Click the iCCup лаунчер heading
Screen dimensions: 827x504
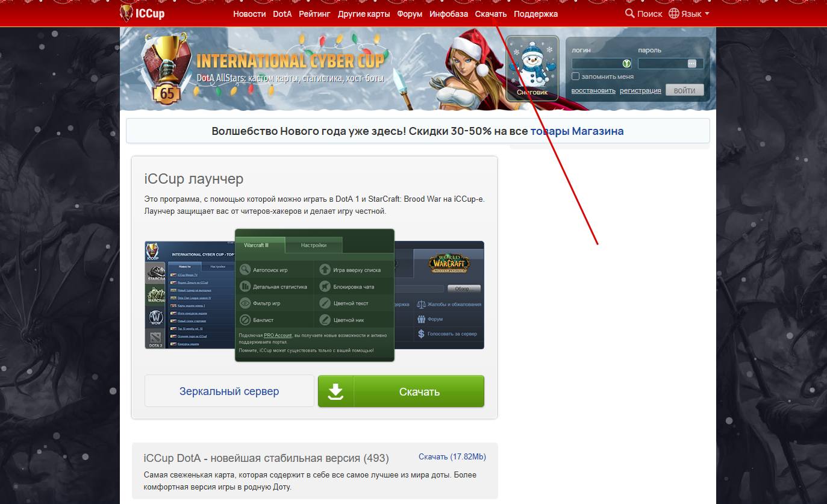pos(194,179)
